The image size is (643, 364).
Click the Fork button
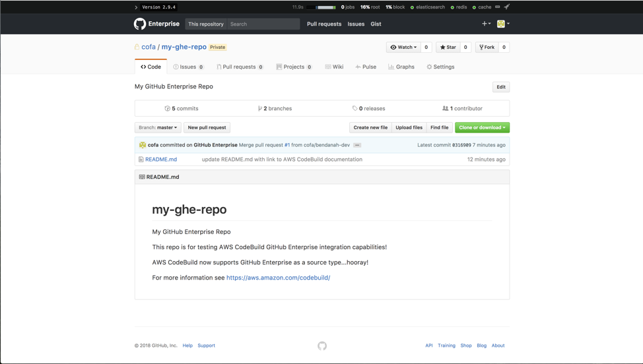(487, 47)
